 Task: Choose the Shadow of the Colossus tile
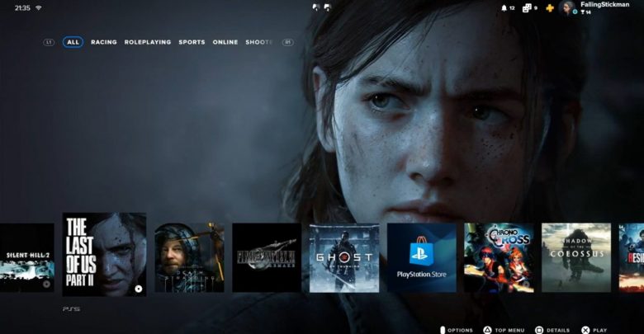576,257
